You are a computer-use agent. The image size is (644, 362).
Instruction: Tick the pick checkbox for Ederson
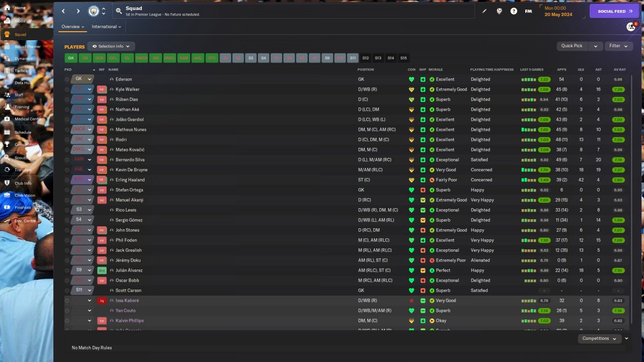[x=67, y=79]
